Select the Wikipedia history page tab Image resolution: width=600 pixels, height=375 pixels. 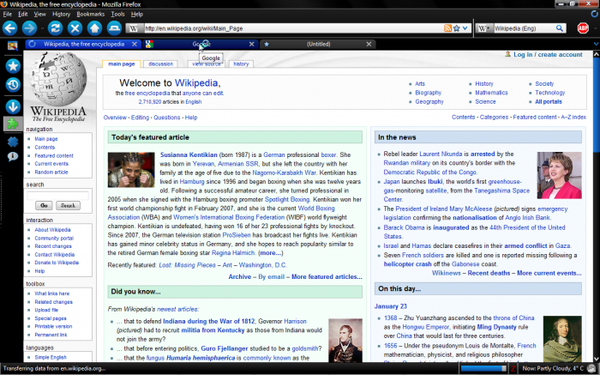[241, 64]
